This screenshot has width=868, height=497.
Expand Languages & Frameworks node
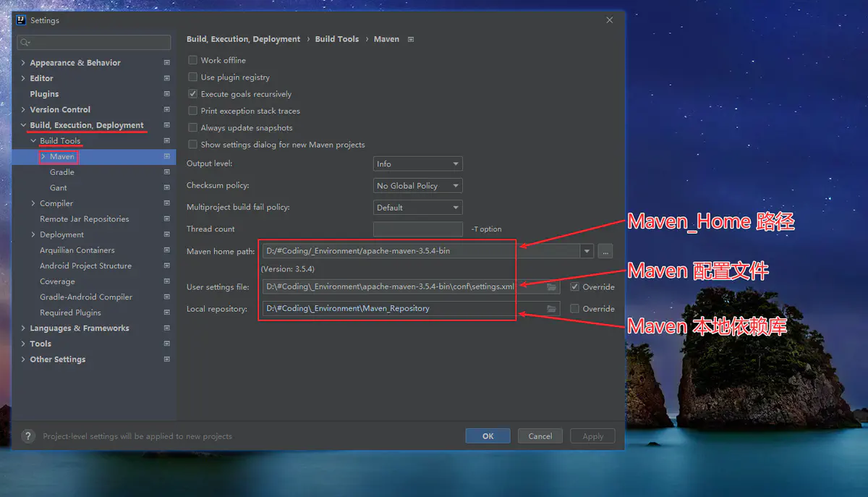click(x=23, y=328)
